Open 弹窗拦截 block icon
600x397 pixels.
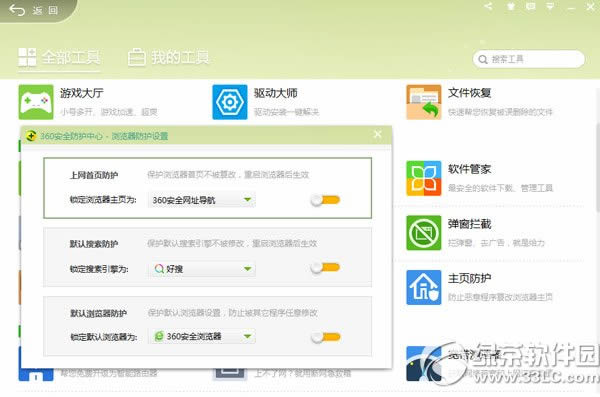tap(424, 232)
